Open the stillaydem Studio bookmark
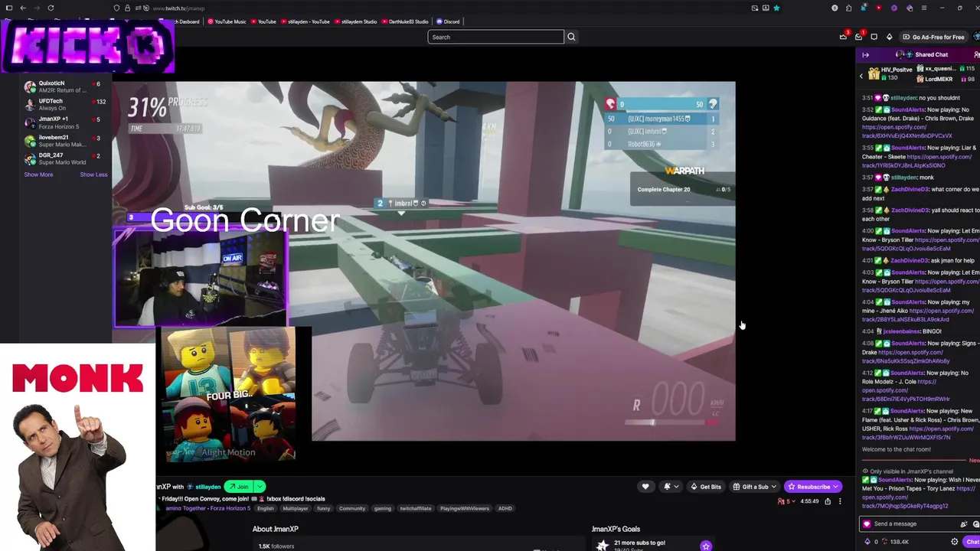Image resolution: width=980 pixels, height=551 pixels. (x=356, y=21)
